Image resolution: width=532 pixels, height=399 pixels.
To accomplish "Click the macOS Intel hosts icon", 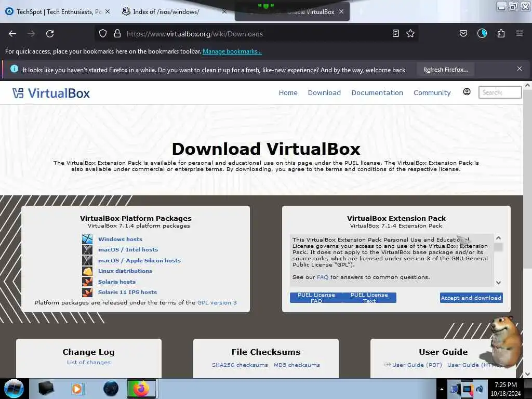I will (87, 250).
